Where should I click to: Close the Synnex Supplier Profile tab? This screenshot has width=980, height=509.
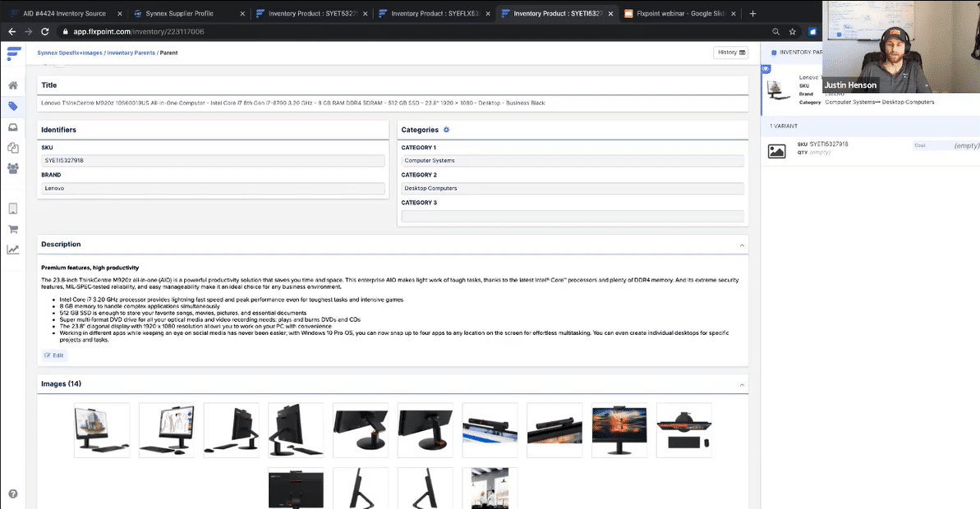[242, 13]
